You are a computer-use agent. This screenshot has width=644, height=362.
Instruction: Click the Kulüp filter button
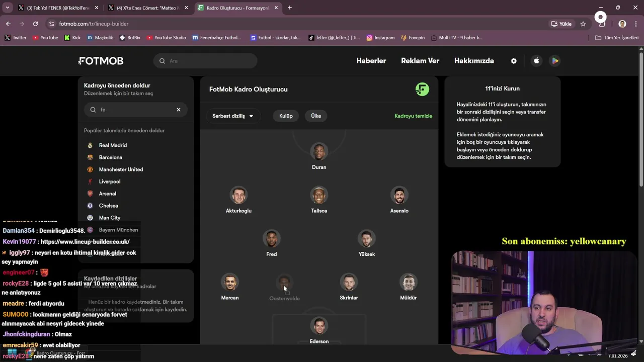click(x=286, y=116)
